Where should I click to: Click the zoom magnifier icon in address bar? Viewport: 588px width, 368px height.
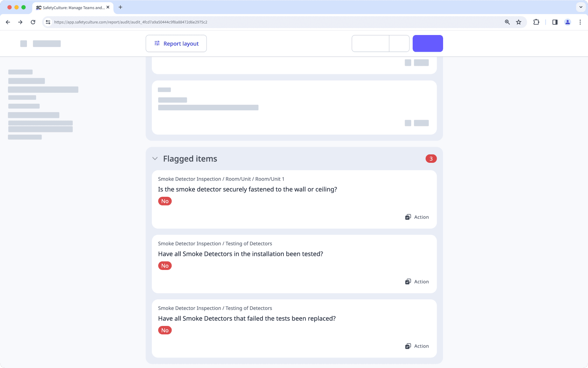click(507, 22)
